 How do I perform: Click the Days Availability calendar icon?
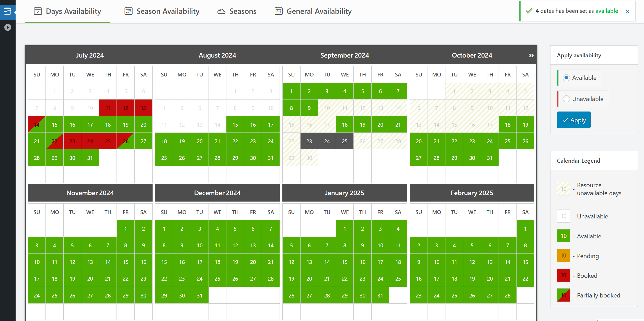click(x=38, y=11)
